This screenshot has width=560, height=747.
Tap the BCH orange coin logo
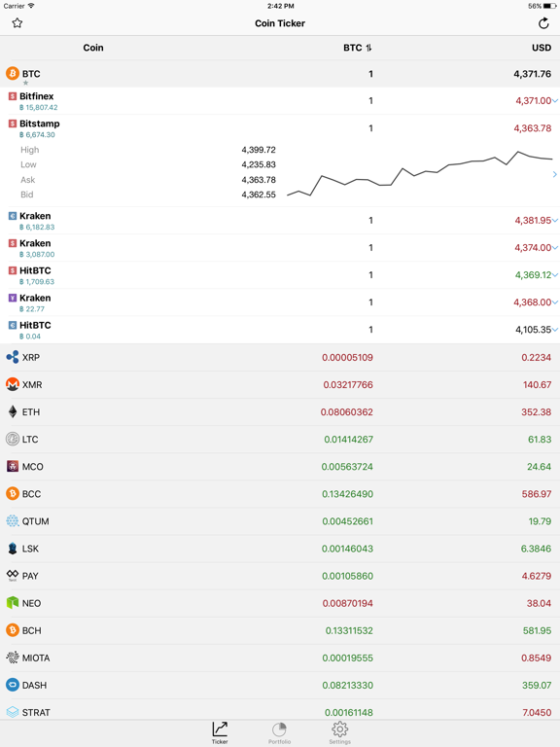pyautogui.click(x=13, y=630)
